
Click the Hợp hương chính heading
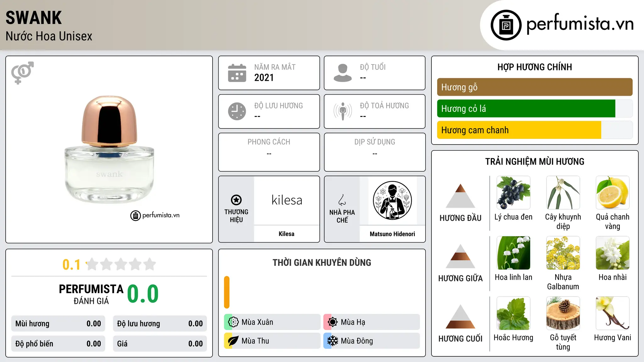click(x=535, y=67)
